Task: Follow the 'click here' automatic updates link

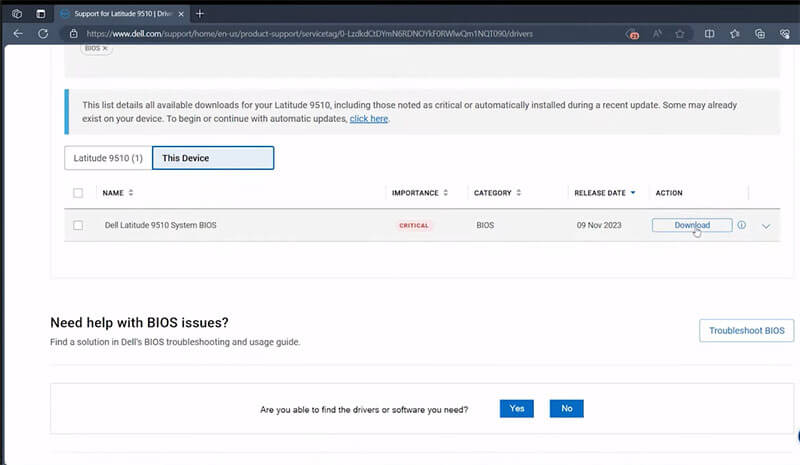Action: coord(369,118)
